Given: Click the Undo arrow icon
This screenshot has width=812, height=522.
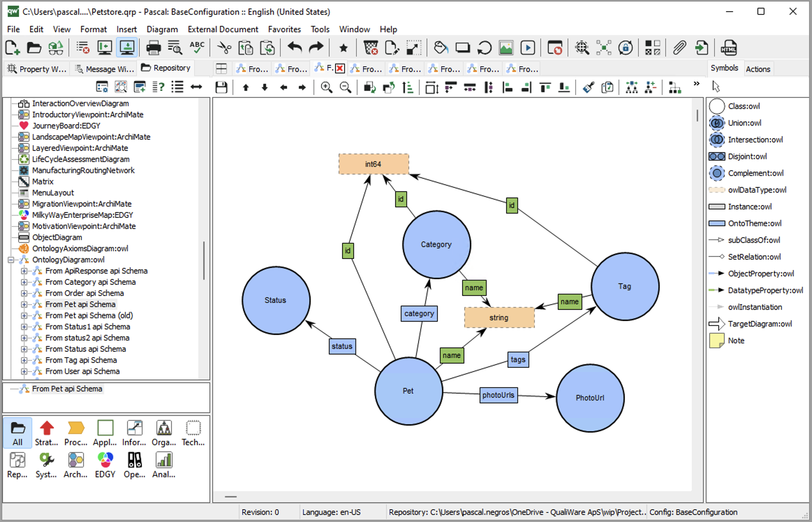Looking at the screenshot, I should (295, 48).
